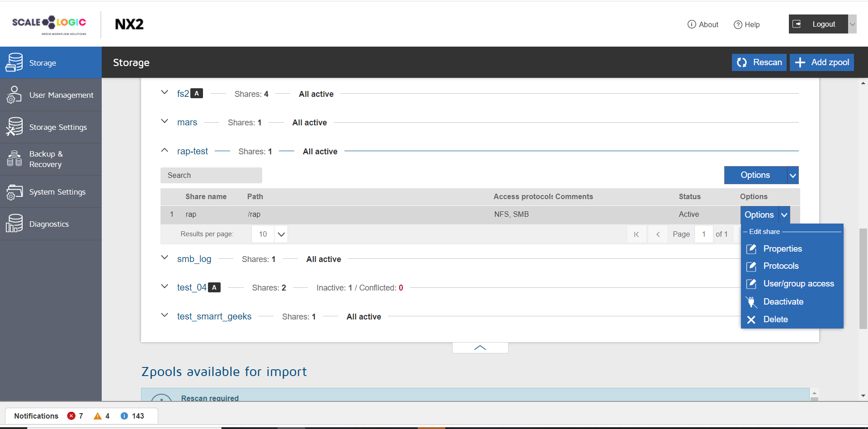Toggle the rap share row Options arrow
The height and width of the screenshot is (429, 868).
pos(784,215)
